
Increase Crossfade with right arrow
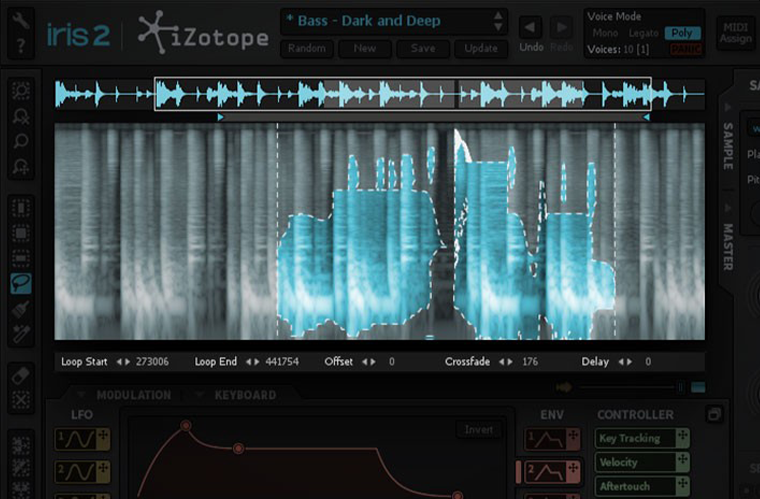(509, 362)
